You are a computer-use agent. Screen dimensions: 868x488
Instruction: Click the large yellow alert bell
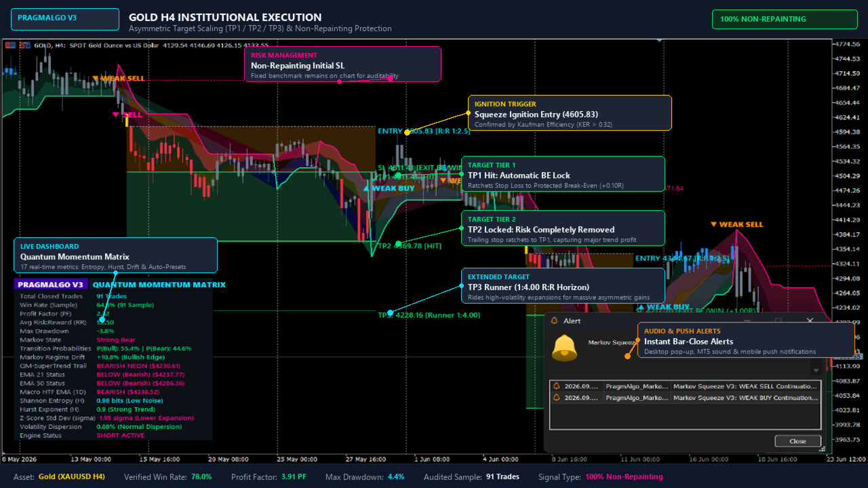(x=564, y=348)
